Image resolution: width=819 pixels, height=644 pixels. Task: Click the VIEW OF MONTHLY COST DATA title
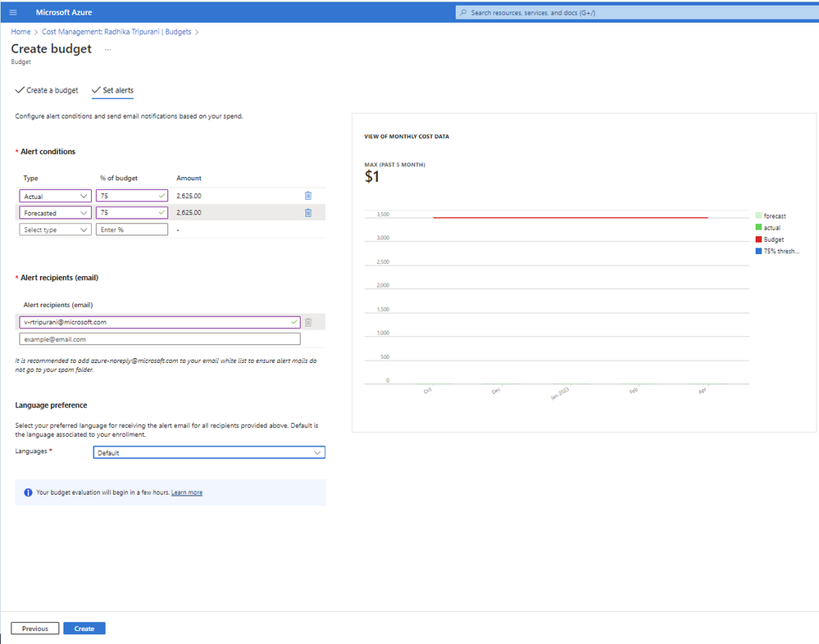click(407, 137)
